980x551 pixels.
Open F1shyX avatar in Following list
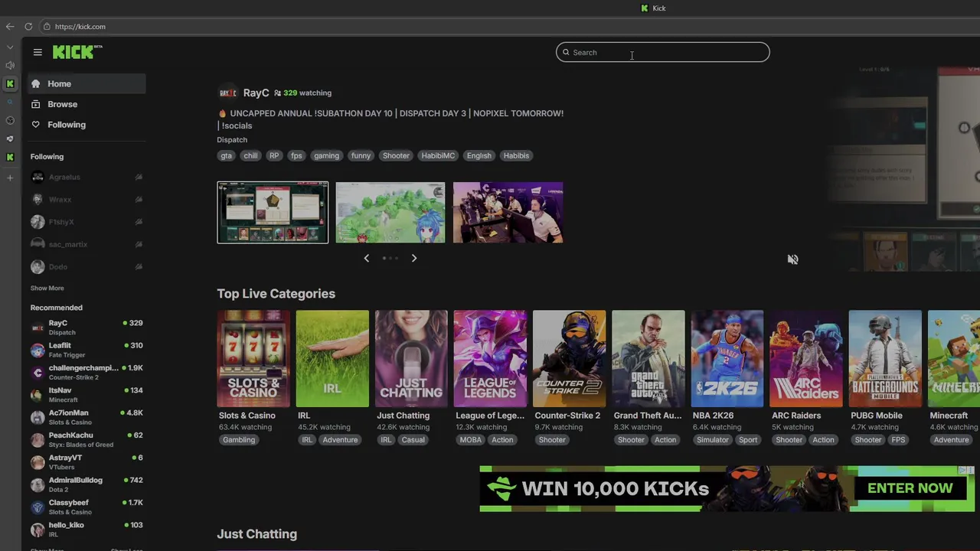click(38, 222)
